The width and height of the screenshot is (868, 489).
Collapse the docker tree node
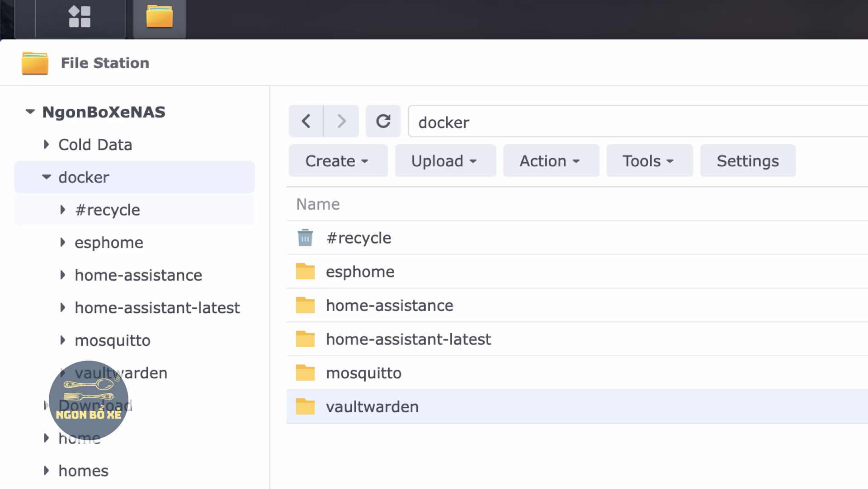pyautogui.click(x=47, y=177)
